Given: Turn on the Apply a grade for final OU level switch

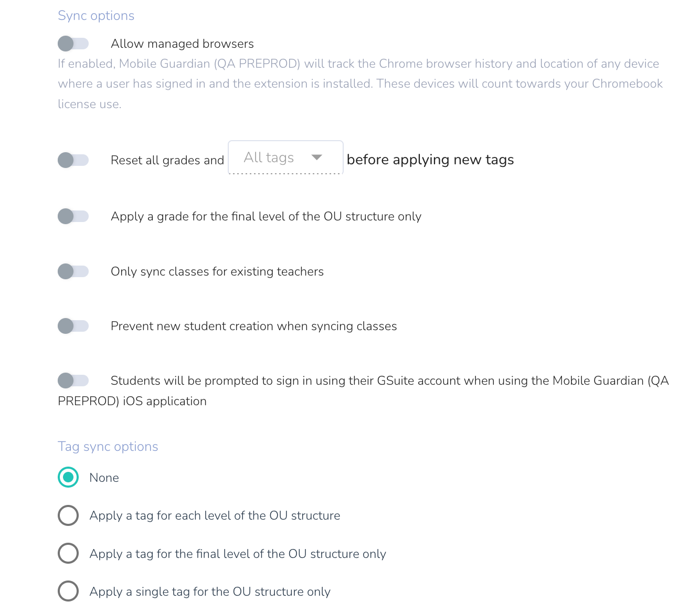Looking at the screenshot, I should point(73,216).
